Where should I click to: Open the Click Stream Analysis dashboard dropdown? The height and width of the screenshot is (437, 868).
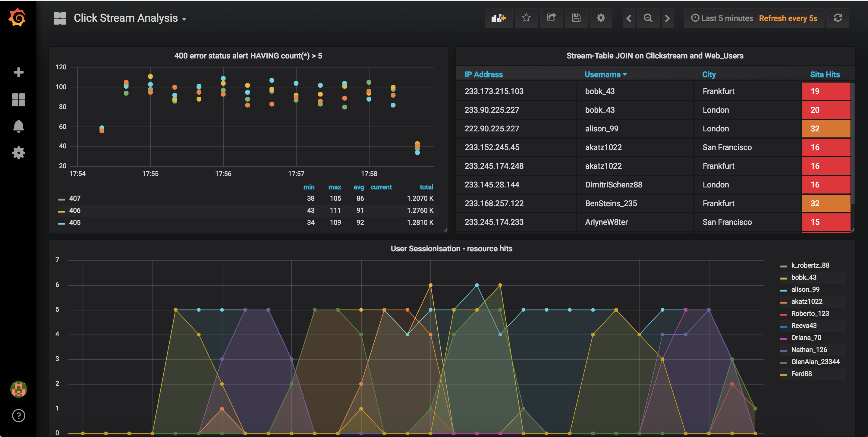(130, 18)
